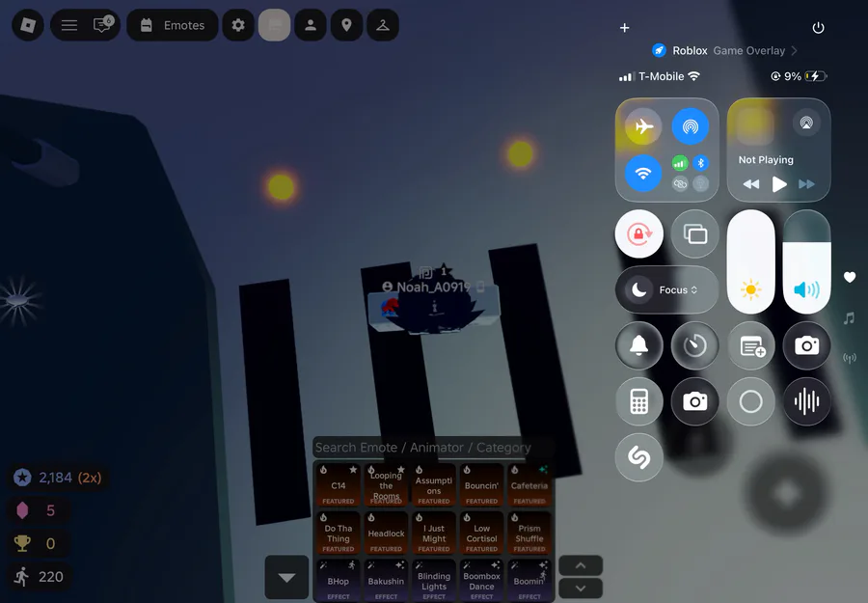Adjust the volume slider

(x=806, y=261)
